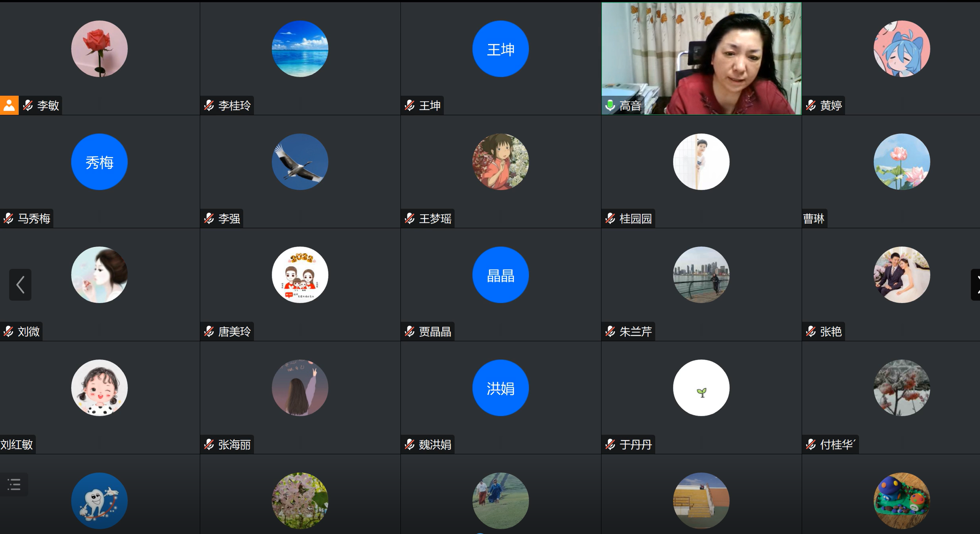Go to next page of participants
980x534 pixels.
click(x=976, y=285)
